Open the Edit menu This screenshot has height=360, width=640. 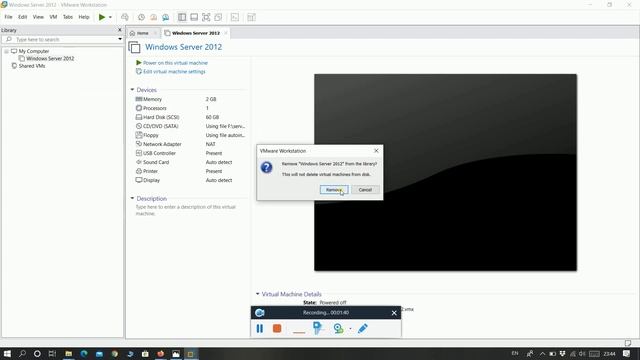(x=22, y=17)
